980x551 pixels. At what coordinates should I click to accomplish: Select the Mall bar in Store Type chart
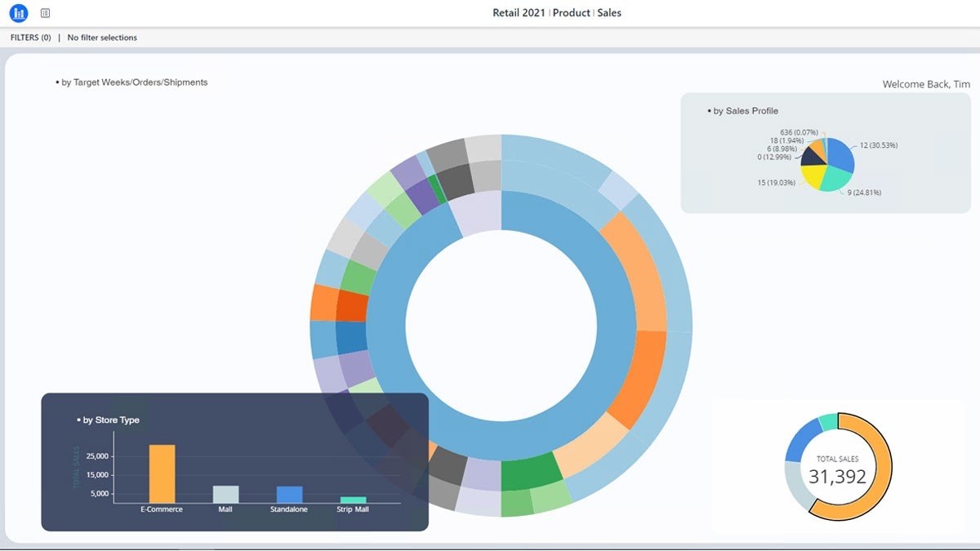click(226, 494)
